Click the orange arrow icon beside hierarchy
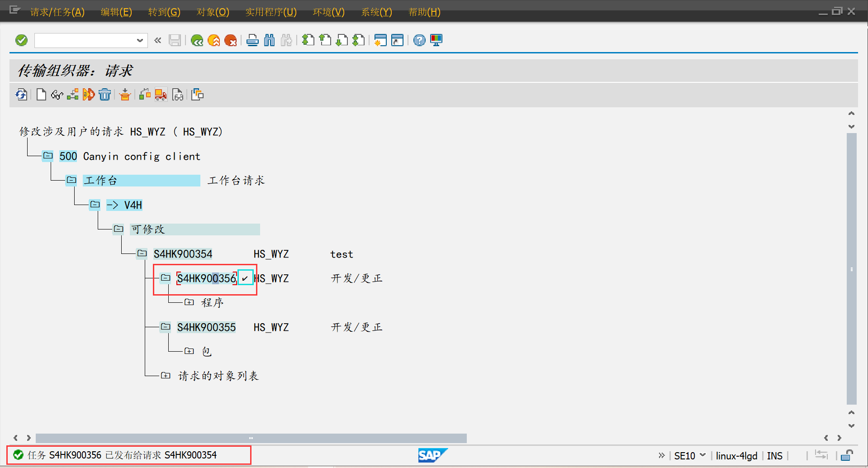868x468 pixels. click(89, 95)
